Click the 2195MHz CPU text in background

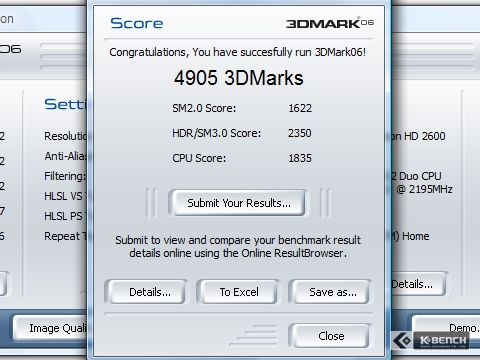pos(424,189)
